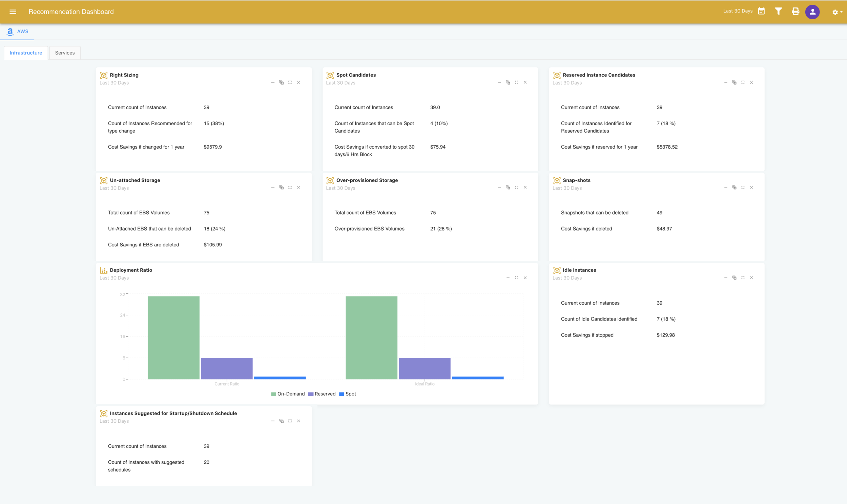Expand Deployment Ratio chart to fullscreen
The height and width of the screenshot is (504, 847).
tap(516, 278)
